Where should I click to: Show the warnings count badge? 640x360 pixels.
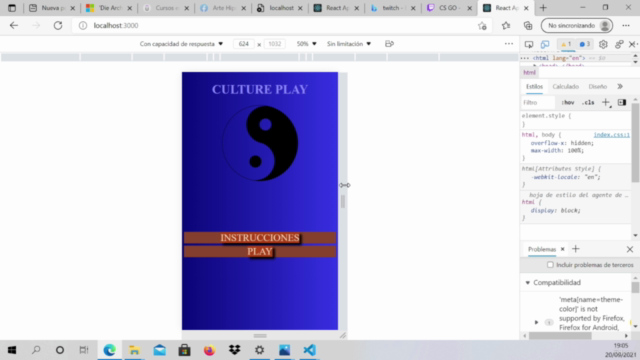(567, 44)
